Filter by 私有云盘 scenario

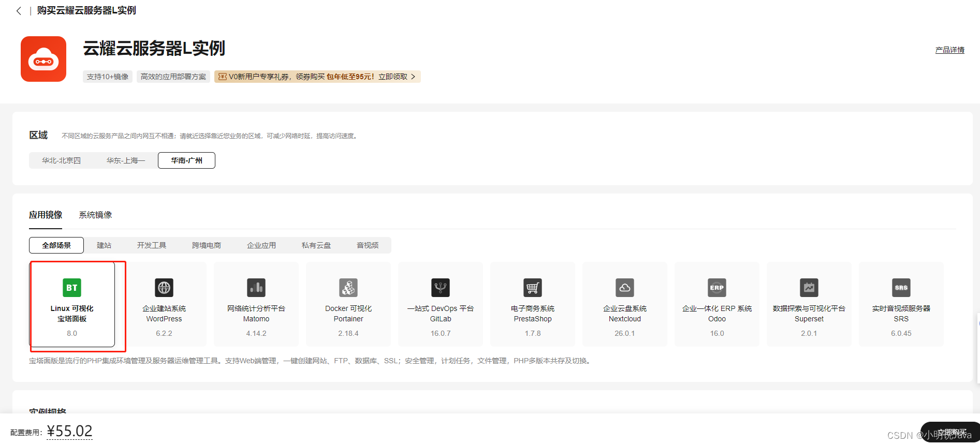[316, 245]
